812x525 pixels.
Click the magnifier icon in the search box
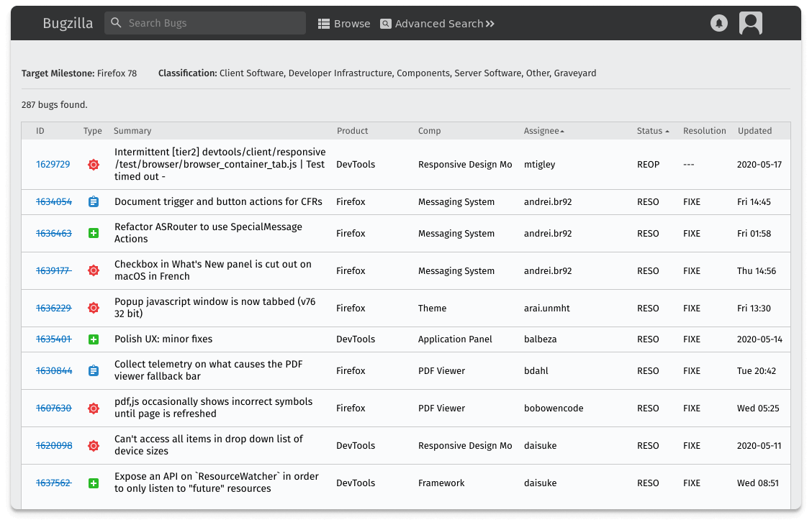click(117, 23)
